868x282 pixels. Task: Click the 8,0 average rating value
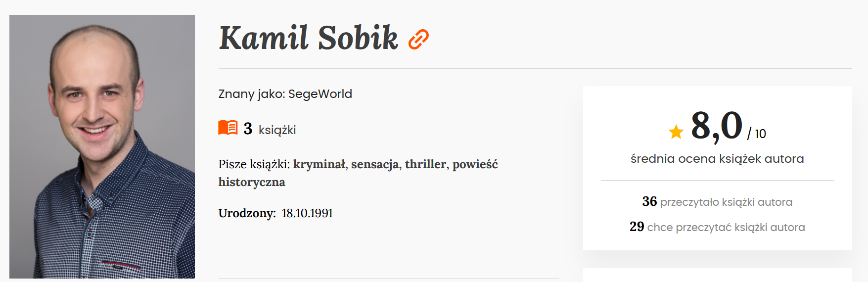click(717, 126)
